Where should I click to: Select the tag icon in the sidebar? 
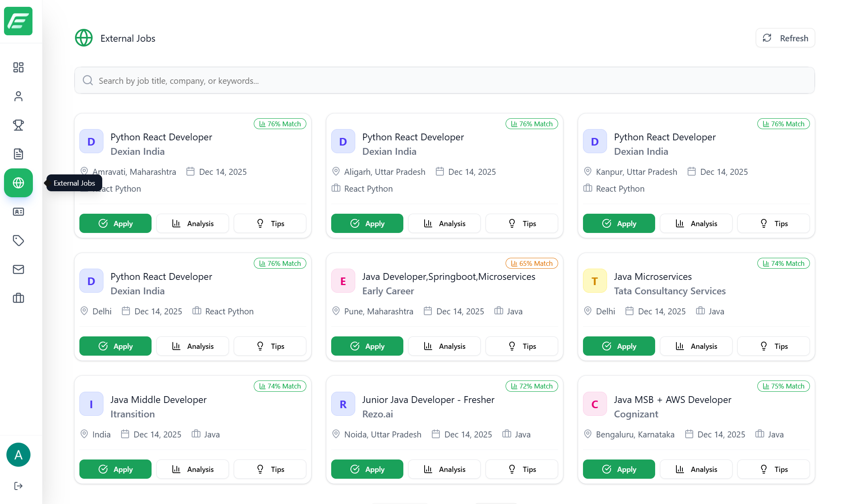(18, 241)
